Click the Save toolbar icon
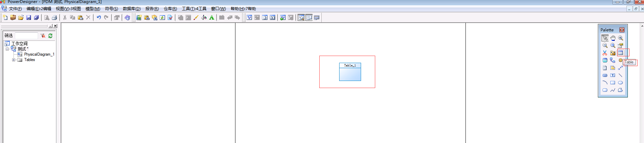Image resolution: width=644 pixels, height=143 pixels. [x=29, y=18]
